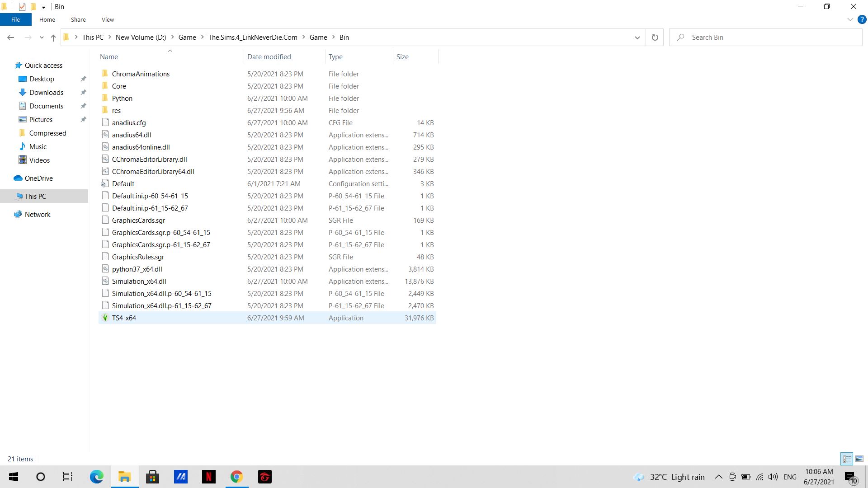Viewport: 868px width, 488px height.
Task: Open weather widget 32°C Light rain
Action: [669, 477]
